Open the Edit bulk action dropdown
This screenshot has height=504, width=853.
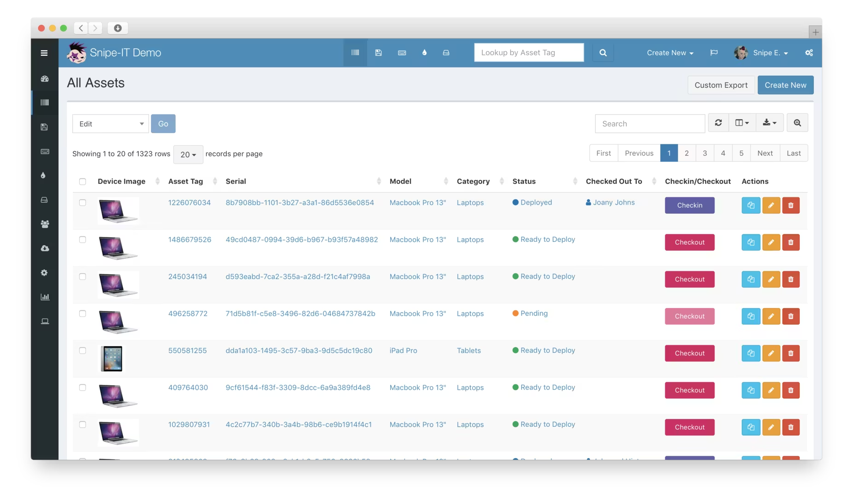(x=110, y=124)
